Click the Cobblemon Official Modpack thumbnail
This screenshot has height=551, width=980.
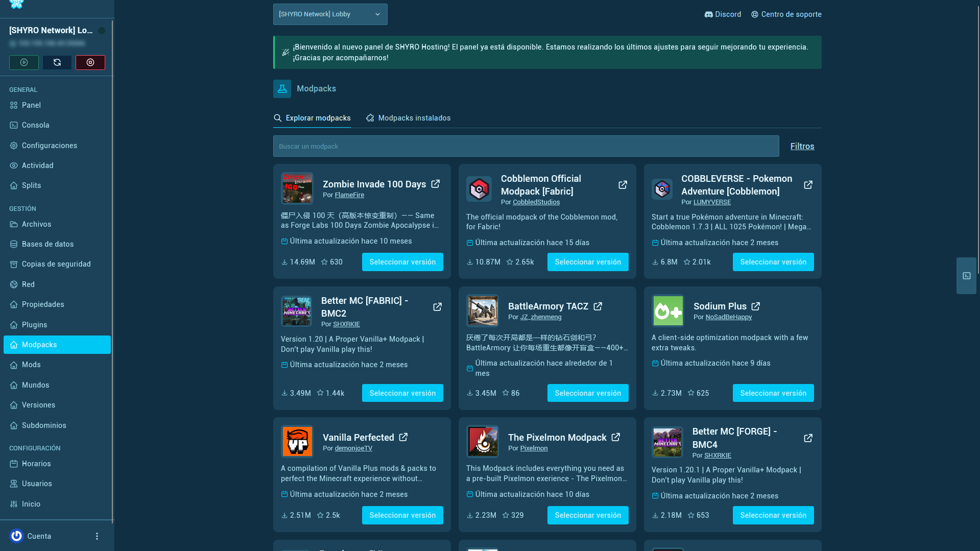pyautogui.click(x=479, y=189)
